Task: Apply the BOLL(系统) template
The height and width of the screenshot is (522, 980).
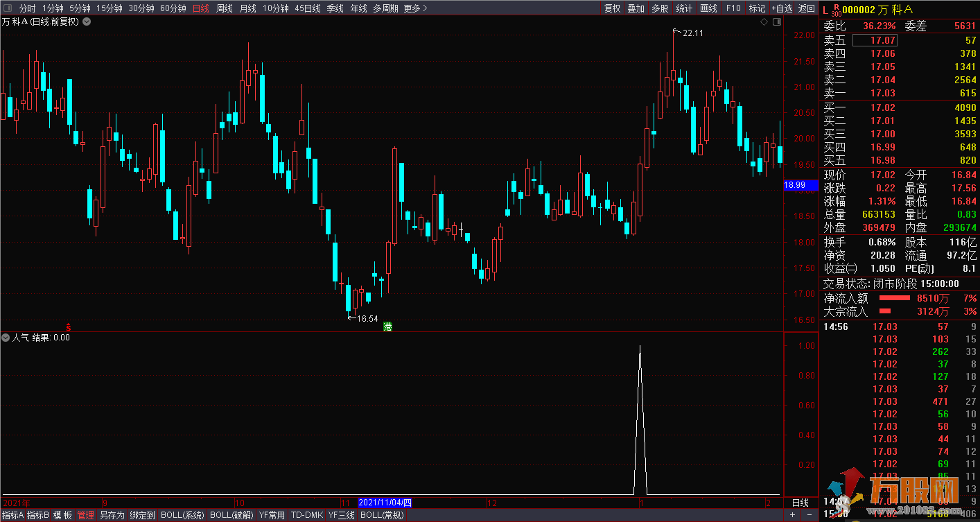Action: click(x=182, y=515)
